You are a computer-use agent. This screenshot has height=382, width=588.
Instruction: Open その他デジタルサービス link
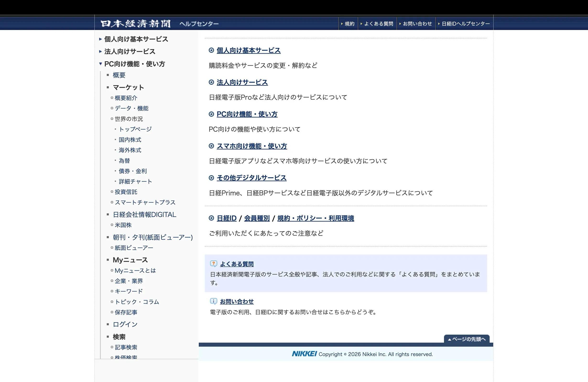[x=251, y=178]
